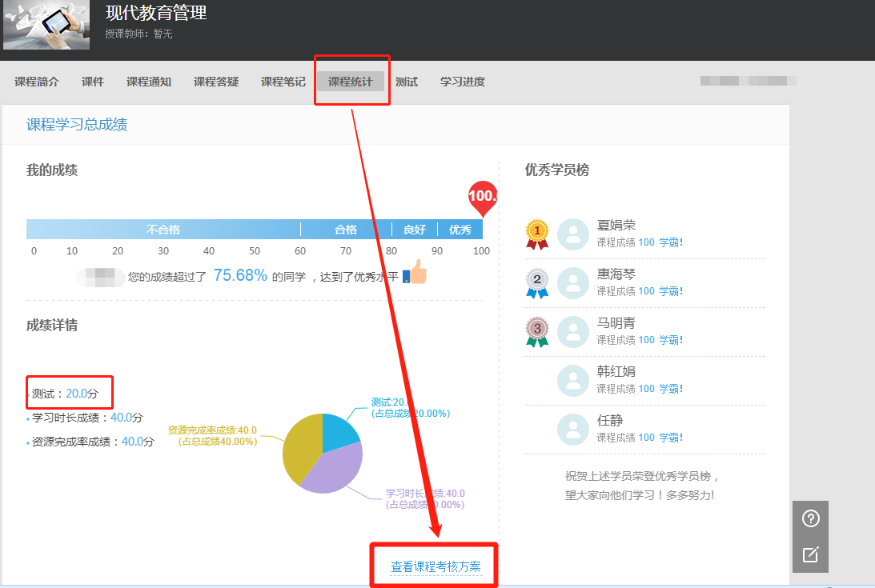Viewport: 875px width, 588px height.
Task: Open the 学习进度 tab
Action: [463, 82]
